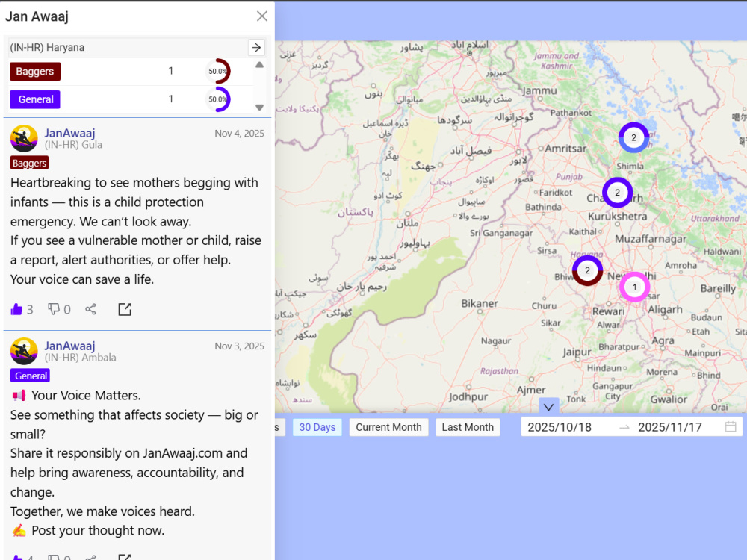
Task: Close the Jan Awaaj panel
Action: (262, 16)
